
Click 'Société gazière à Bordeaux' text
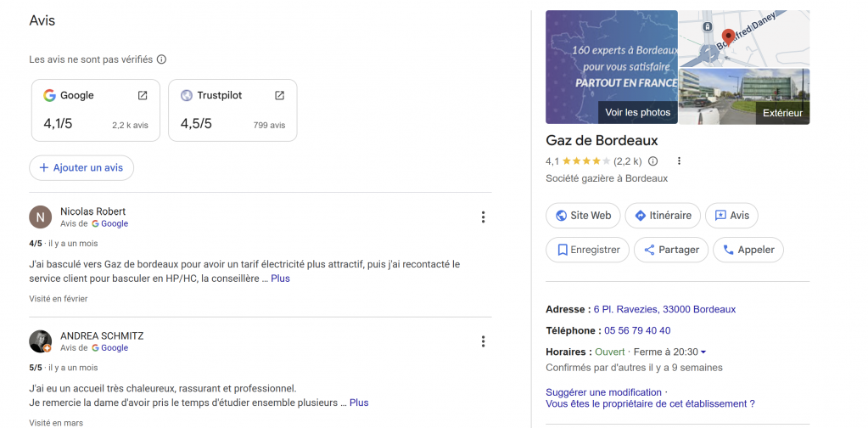click(x=607, y=178)
